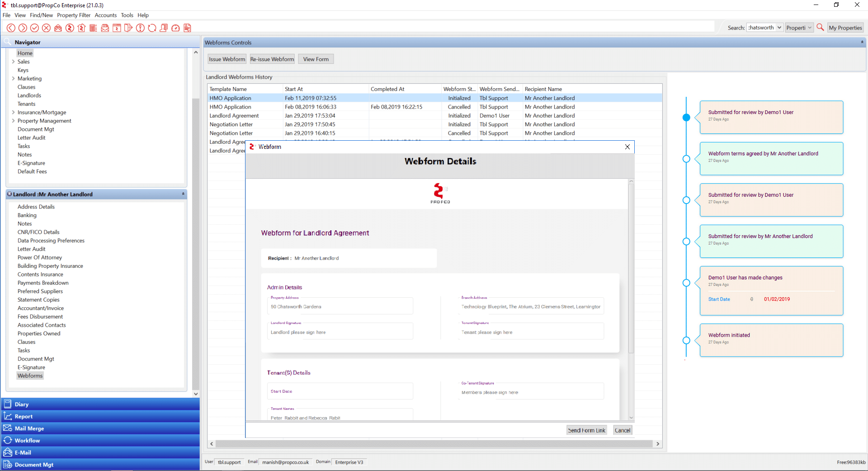Select the Tenants navigator item
This screenshot has width=868, height=471.
26,104
